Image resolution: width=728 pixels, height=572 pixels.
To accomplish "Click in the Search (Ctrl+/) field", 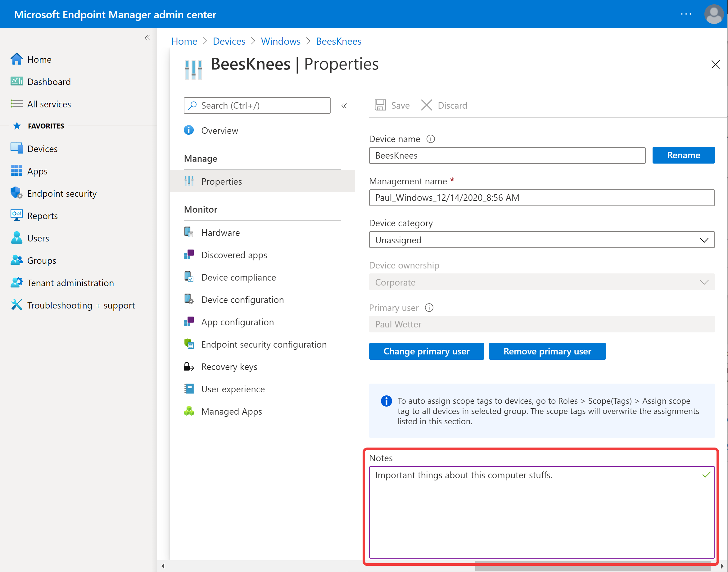I will (257, 106).
